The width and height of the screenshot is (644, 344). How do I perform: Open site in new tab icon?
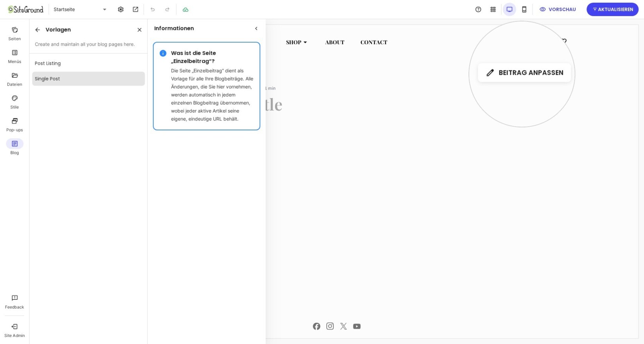pos(135,9)
